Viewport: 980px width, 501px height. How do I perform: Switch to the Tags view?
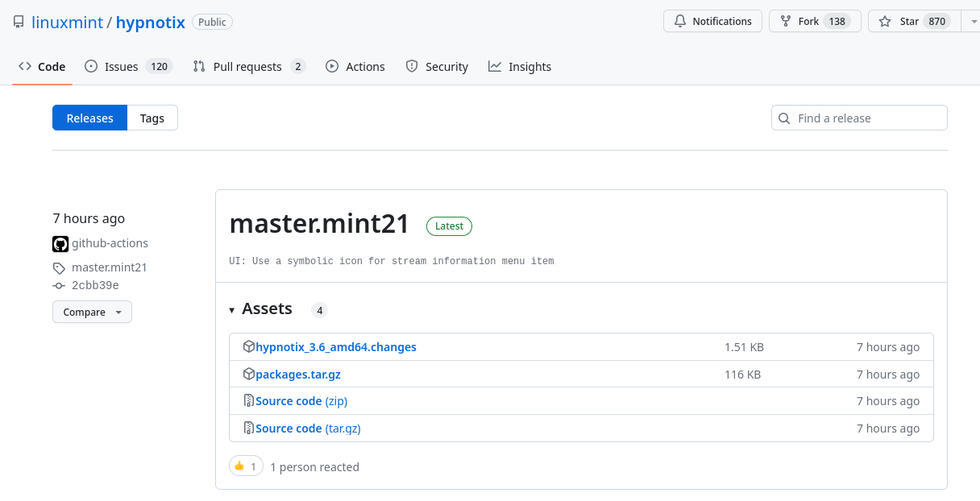click(x=152, y=118)
